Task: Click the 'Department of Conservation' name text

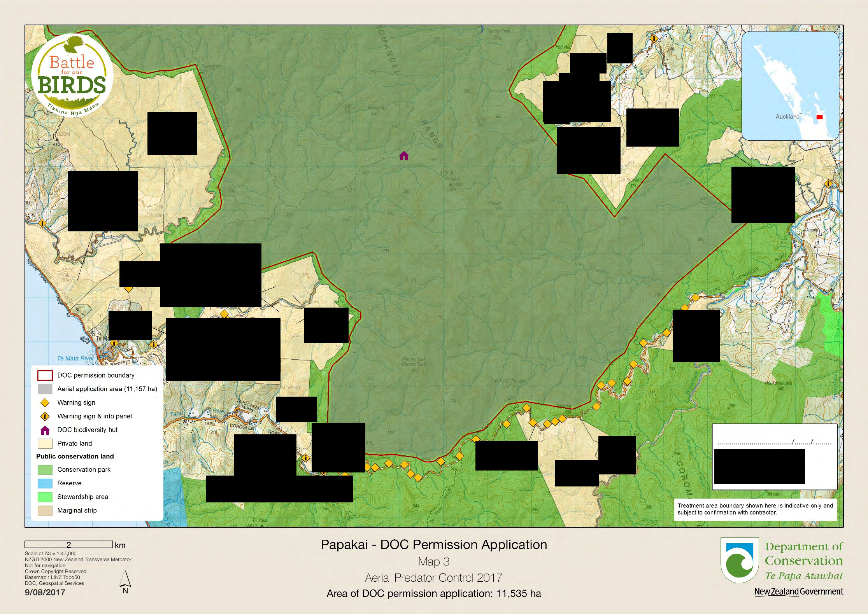Action: coord(804,554)
